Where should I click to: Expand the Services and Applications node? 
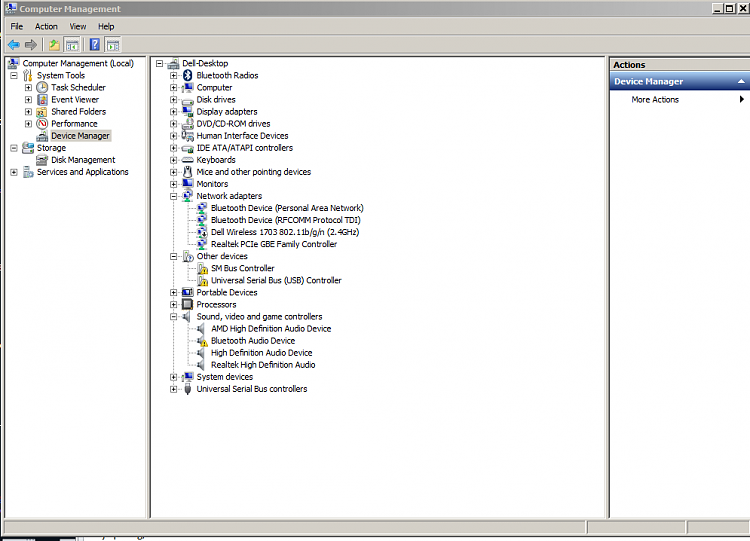[14, 172]
